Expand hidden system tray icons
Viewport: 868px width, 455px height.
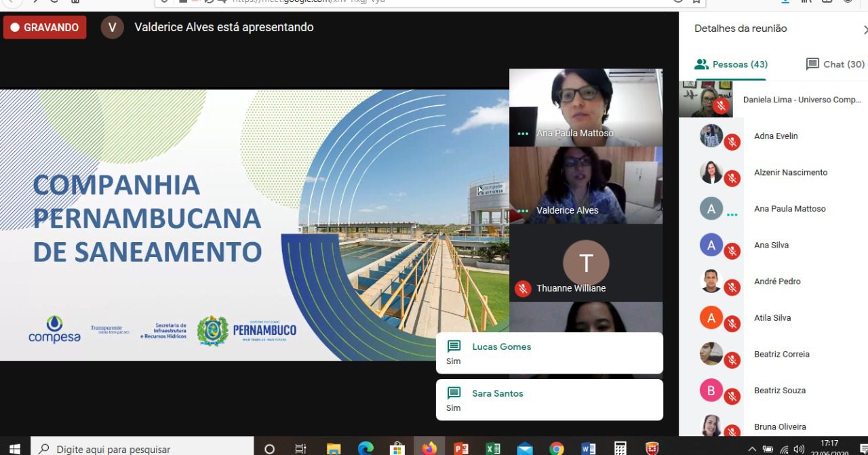click(752, 449)
